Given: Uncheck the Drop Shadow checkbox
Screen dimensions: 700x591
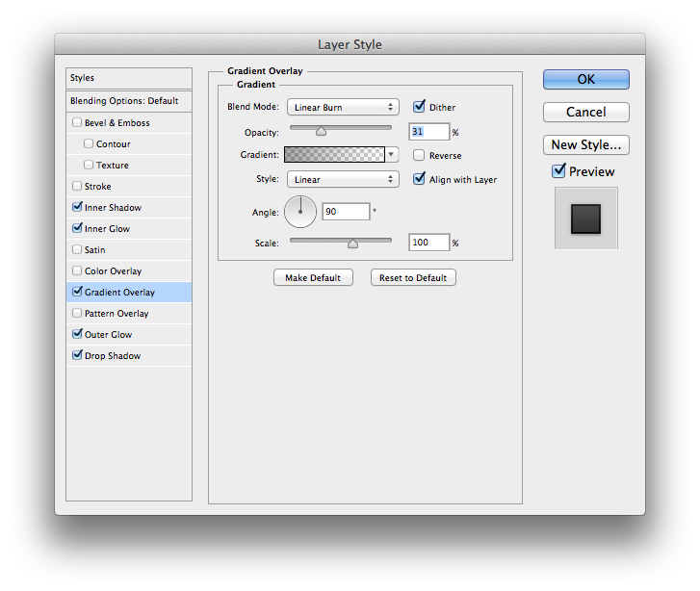Looking at the screenshot, I should click(x=77, y=355).
